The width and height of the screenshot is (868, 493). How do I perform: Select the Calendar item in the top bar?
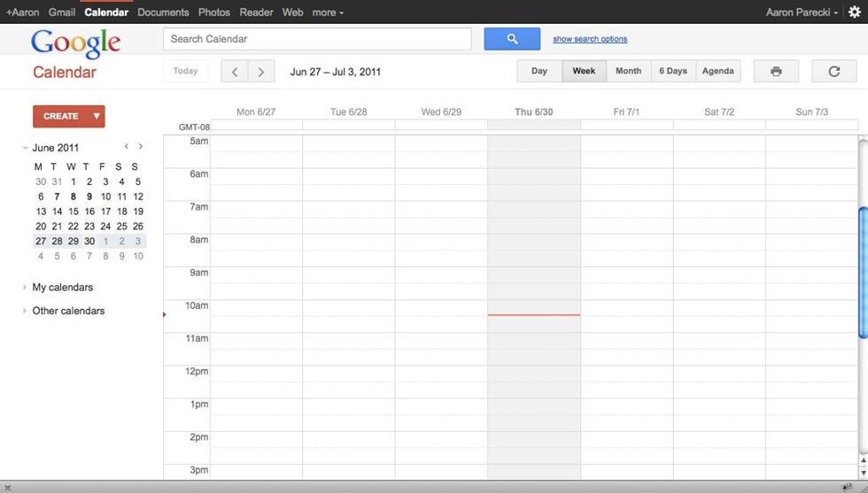pos(106,12)
